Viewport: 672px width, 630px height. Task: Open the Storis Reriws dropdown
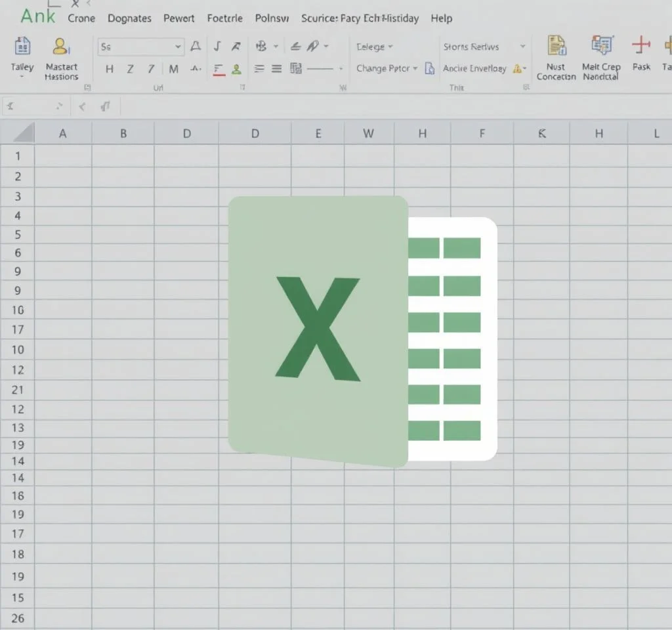pos(484,47)
